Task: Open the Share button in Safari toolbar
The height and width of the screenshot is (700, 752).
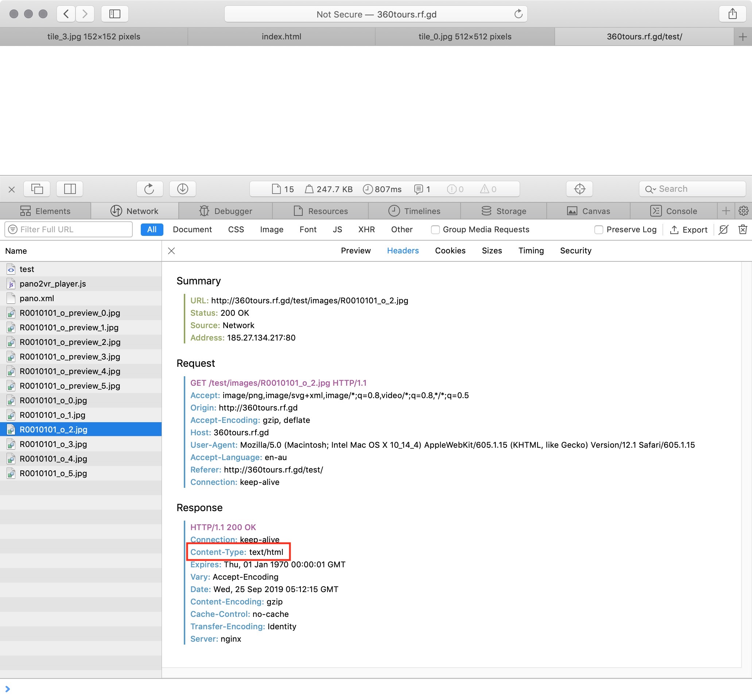Action: 732,14
